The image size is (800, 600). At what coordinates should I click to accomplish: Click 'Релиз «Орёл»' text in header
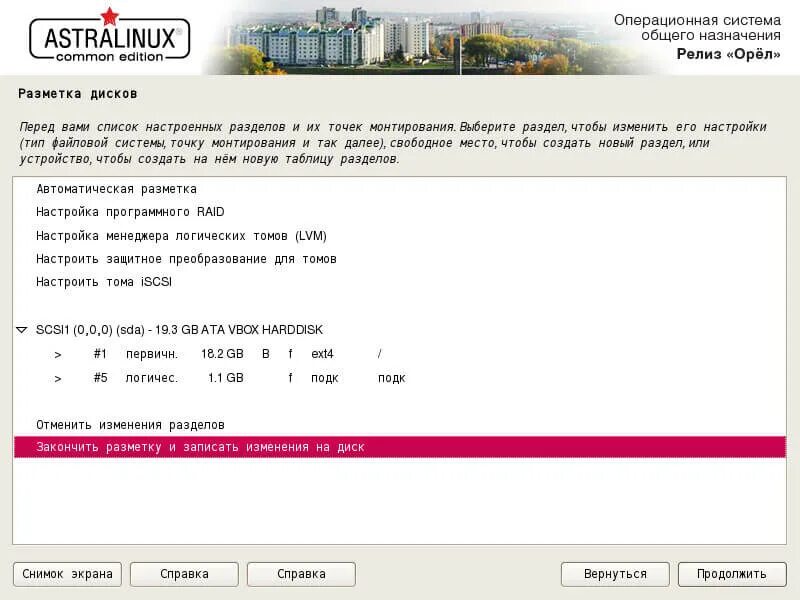tap(728, 54)
